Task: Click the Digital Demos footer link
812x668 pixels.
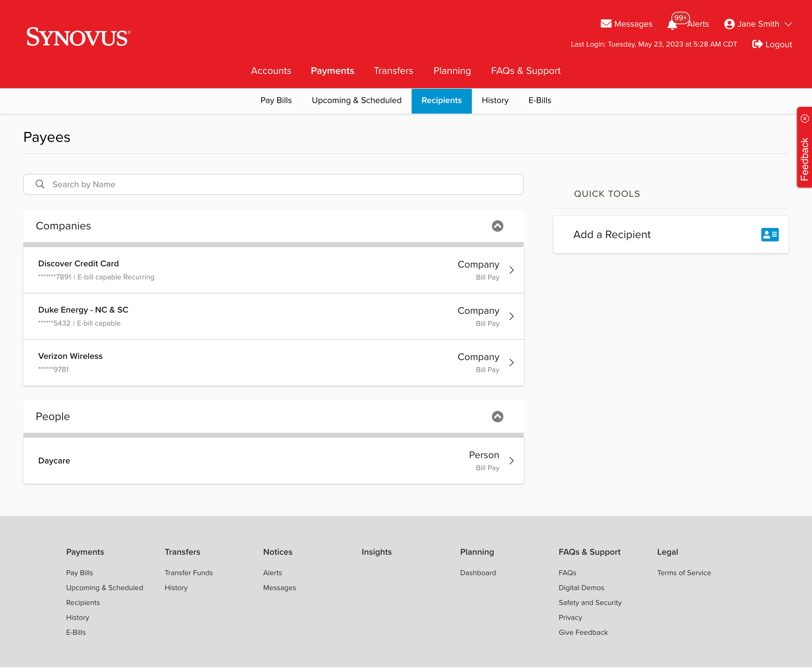Action: coord(581,588)
